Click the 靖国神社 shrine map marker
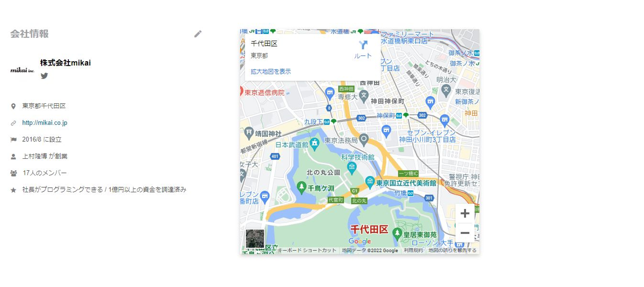This screenshot has height=287, width=644. point(248,132)
